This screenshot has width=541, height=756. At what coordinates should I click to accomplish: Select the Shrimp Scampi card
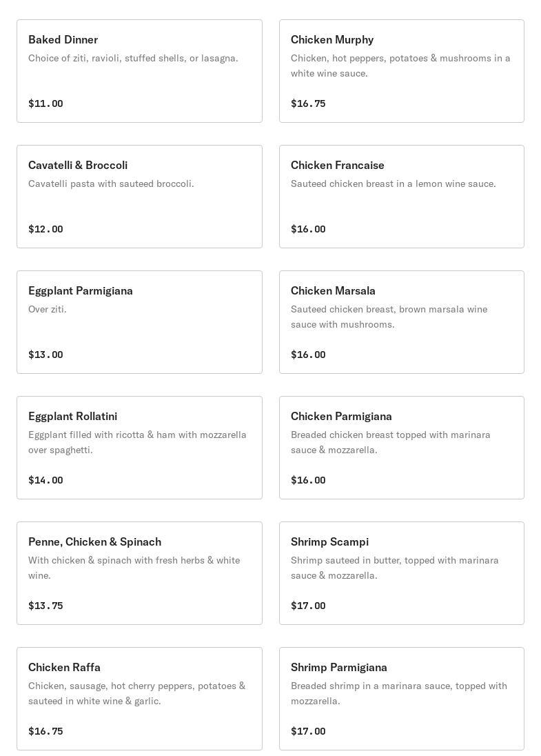(401, 573)
